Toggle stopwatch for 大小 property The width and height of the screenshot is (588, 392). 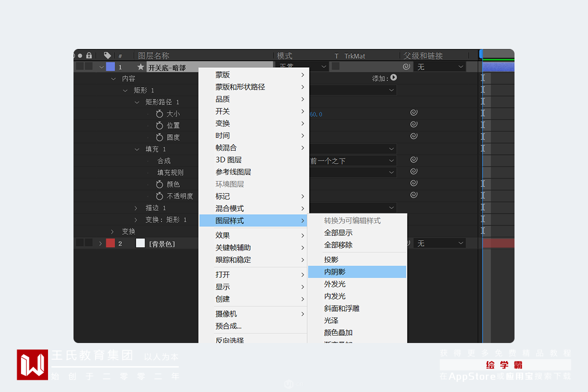[159, 114]
